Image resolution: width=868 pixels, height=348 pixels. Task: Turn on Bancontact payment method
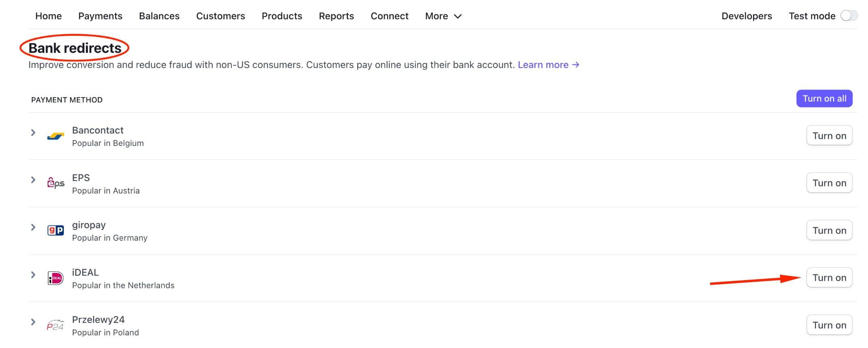pos(829,135)
